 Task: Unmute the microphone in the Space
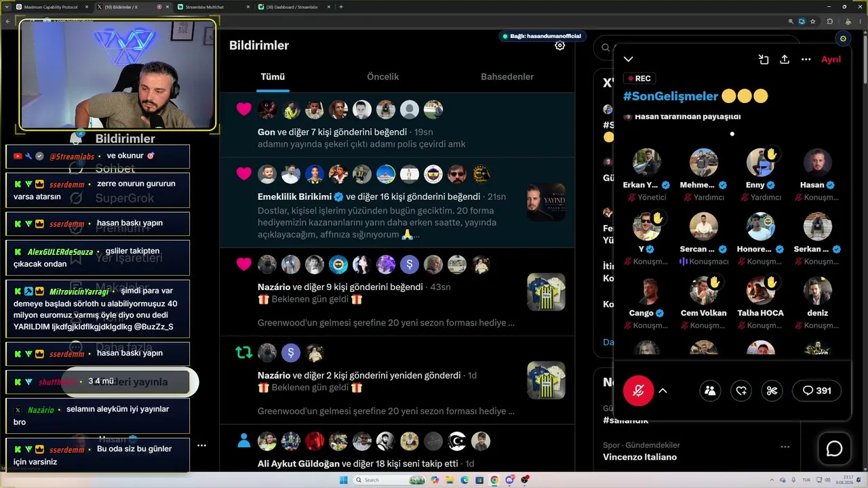638,390
